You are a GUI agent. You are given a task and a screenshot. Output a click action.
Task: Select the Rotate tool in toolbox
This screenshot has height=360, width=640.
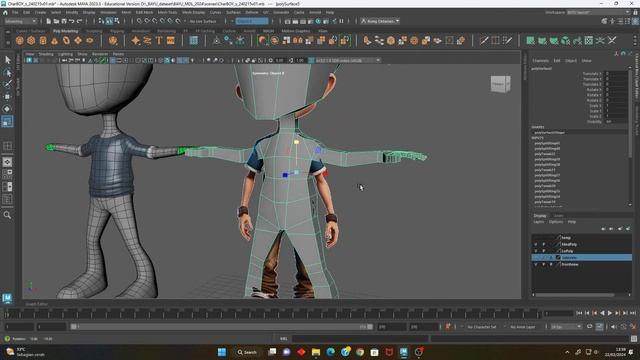click(x=7, y=109)
